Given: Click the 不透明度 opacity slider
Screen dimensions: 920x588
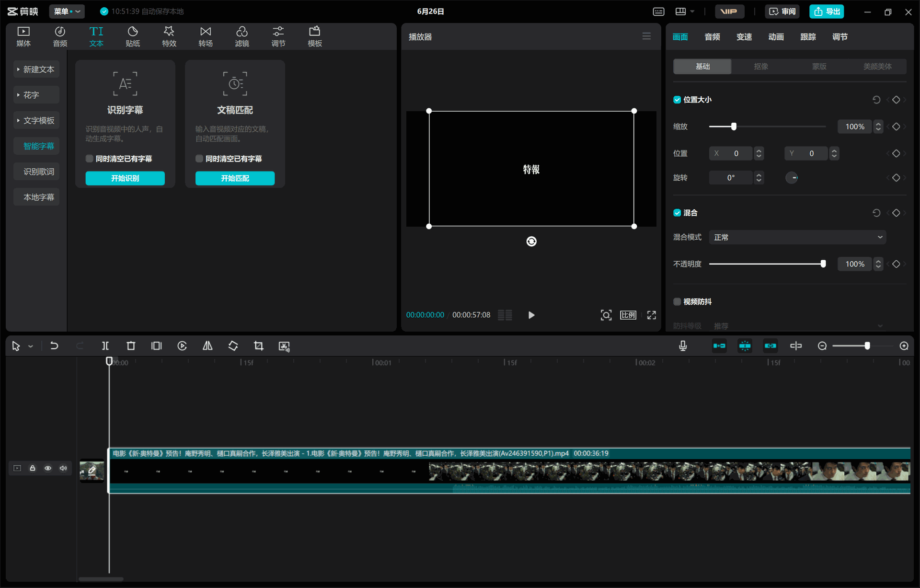Looking at the screenshot, I should click(x=768, y=264).
